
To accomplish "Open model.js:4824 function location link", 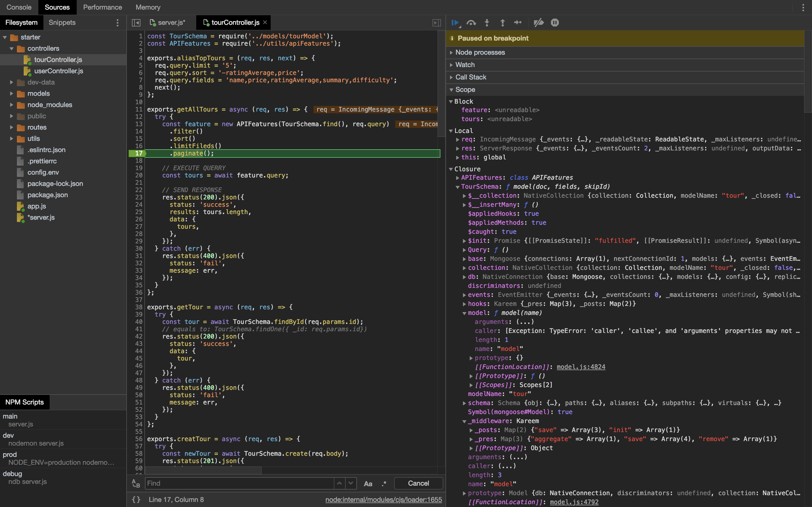I will [581, 367].
